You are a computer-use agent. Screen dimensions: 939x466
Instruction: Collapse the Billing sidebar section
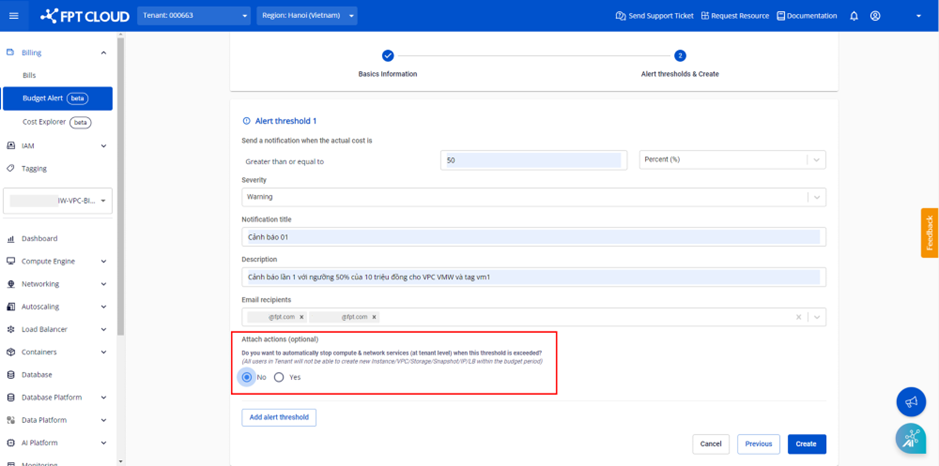click(x=103, y=53)
